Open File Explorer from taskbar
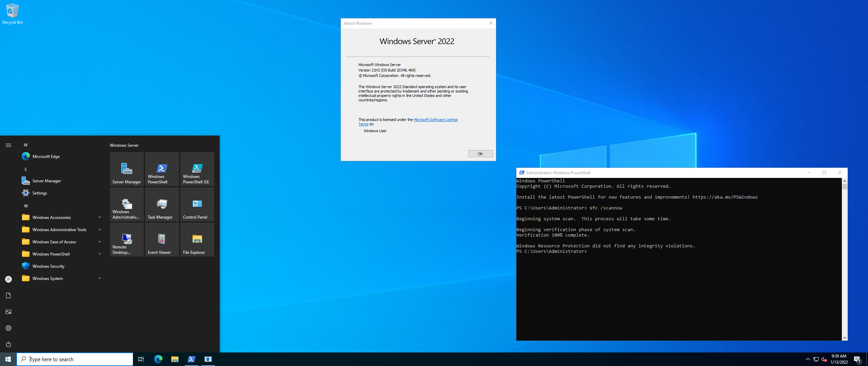 tap(175, 359)
